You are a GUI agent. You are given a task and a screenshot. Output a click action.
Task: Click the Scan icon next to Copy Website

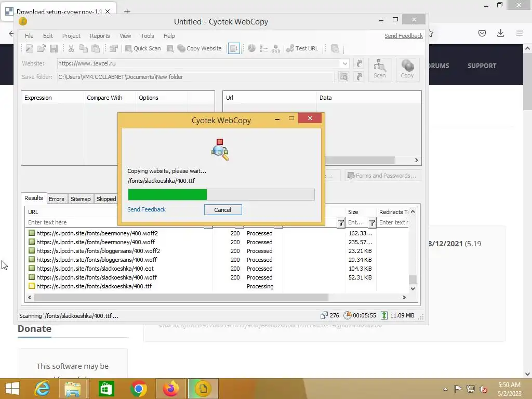(170, 48)
